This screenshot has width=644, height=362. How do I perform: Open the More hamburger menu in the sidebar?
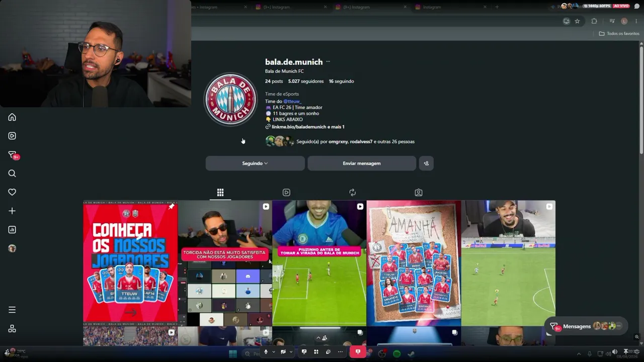(12, 310)
